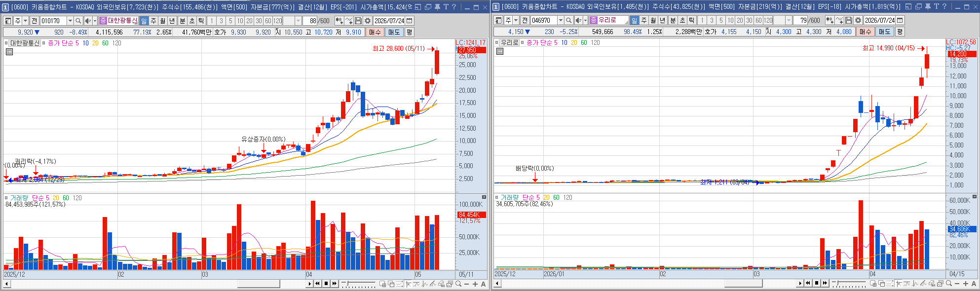Select tick (틱) period in left window
The width and height of the screenshot is (980, 291).
point(201,21)
